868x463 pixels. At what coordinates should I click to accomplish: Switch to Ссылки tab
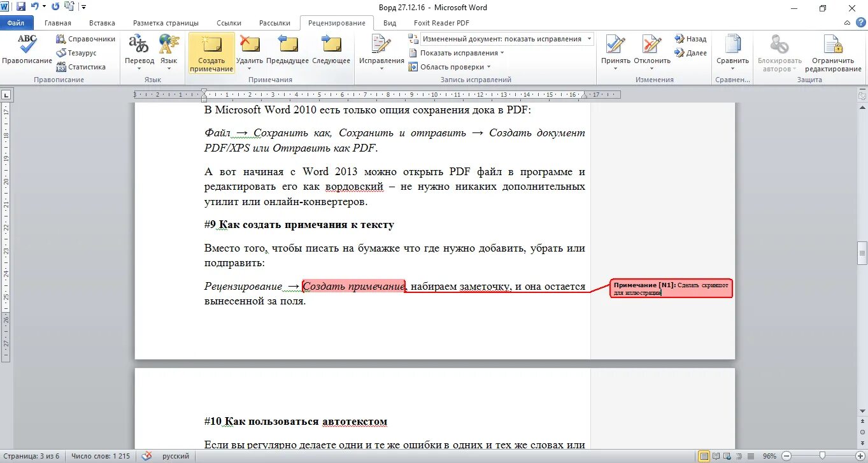229,23
